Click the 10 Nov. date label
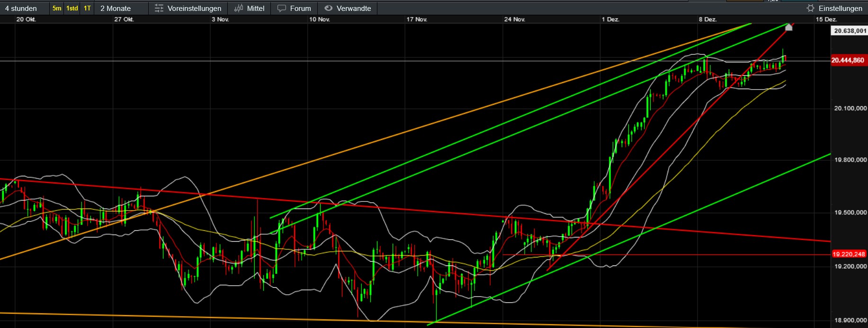Screen dimensions: 868x328 pos(319,19)
